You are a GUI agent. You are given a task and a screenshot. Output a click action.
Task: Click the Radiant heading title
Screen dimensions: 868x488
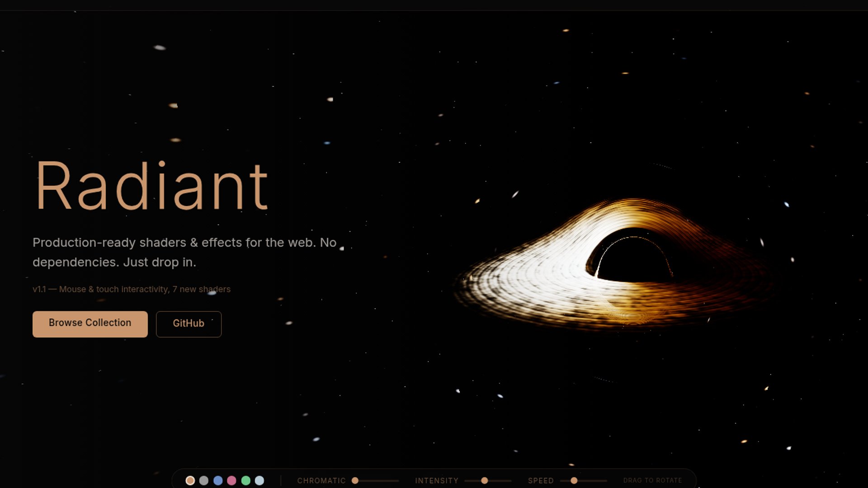tap(151, 186)
